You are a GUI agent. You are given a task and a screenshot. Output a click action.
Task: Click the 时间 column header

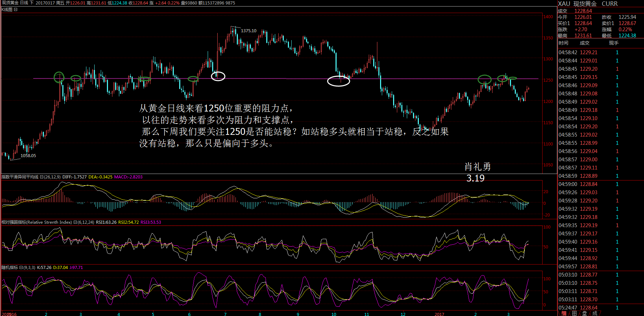(563, 43)
